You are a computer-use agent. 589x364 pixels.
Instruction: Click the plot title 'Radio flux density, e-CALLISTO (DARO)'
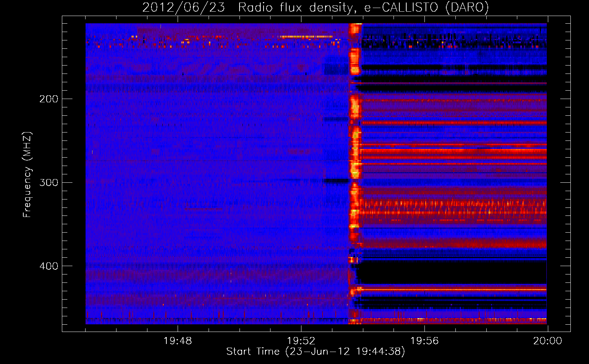point(363,8)
